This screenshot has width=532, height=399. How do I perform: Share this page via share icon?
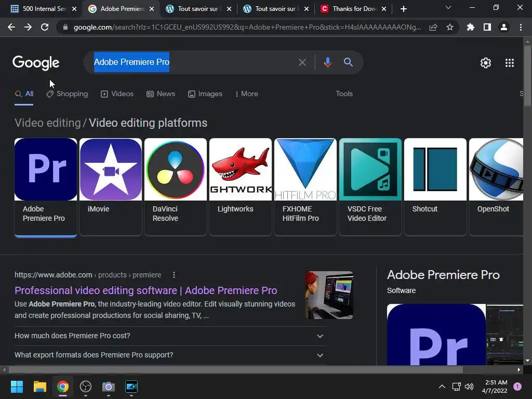coord(433,28)
